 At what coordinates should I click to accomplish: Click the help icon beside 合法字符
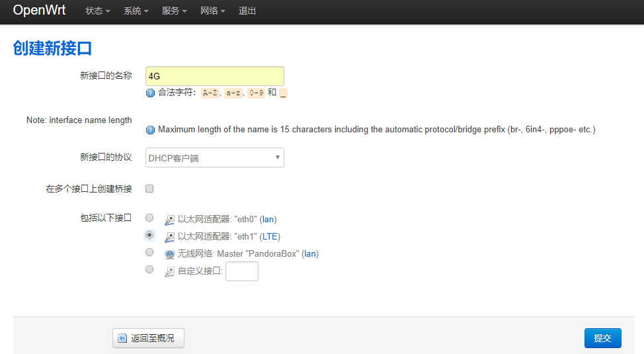(150, 93)
